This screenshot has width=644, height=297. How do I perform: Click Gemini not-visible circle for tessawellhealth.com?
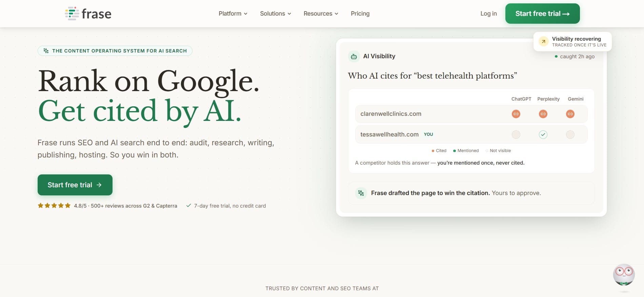(570, 134)
